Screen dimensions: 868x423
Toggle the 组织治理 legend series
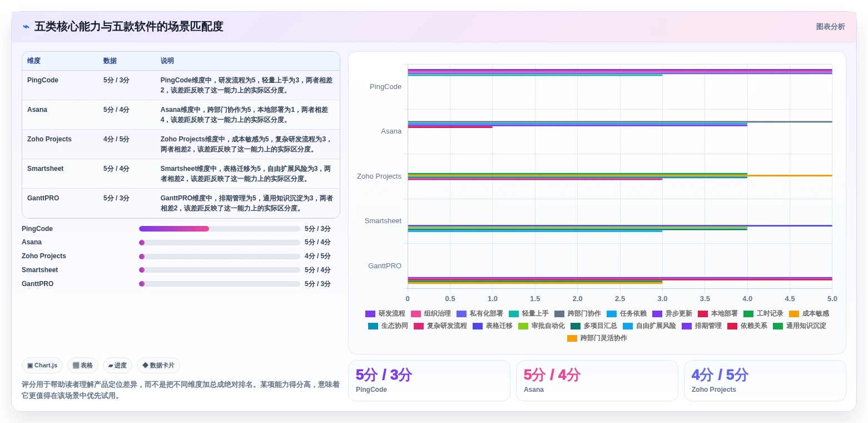pyautogui.click(x=431, y=313)
